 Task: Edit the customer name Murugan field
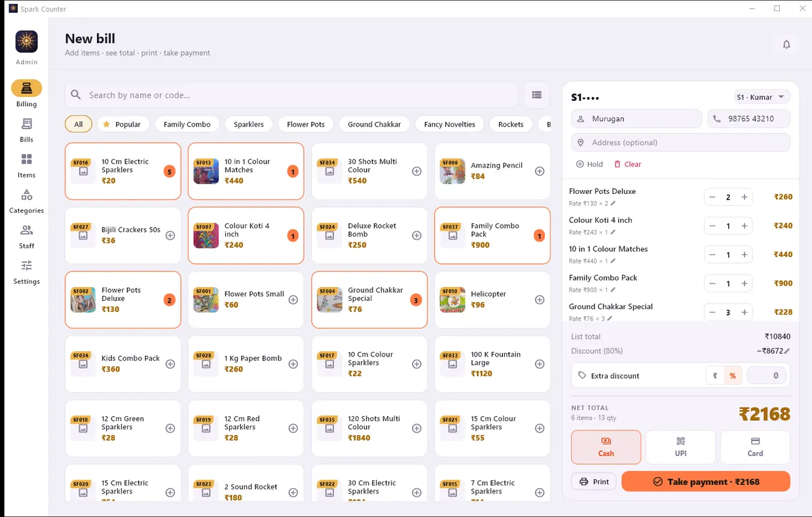coord(637,119)
